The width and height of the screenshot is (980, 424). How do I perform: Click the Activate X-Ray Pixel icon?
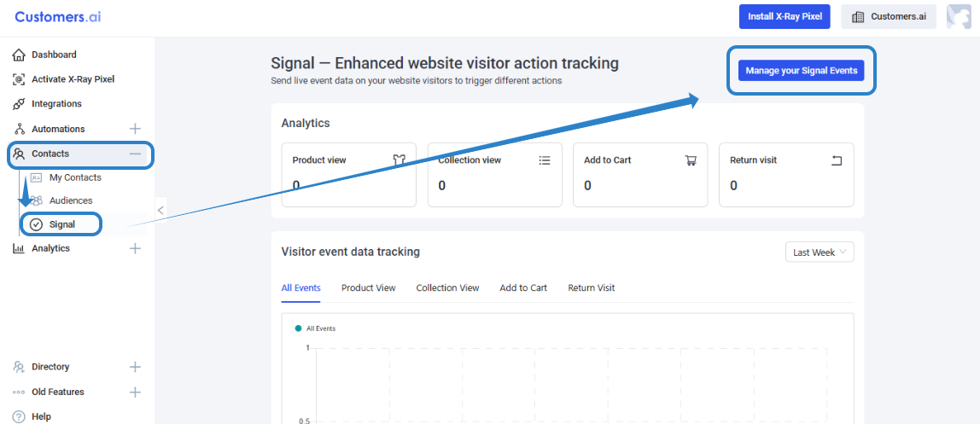pos(19,79)
